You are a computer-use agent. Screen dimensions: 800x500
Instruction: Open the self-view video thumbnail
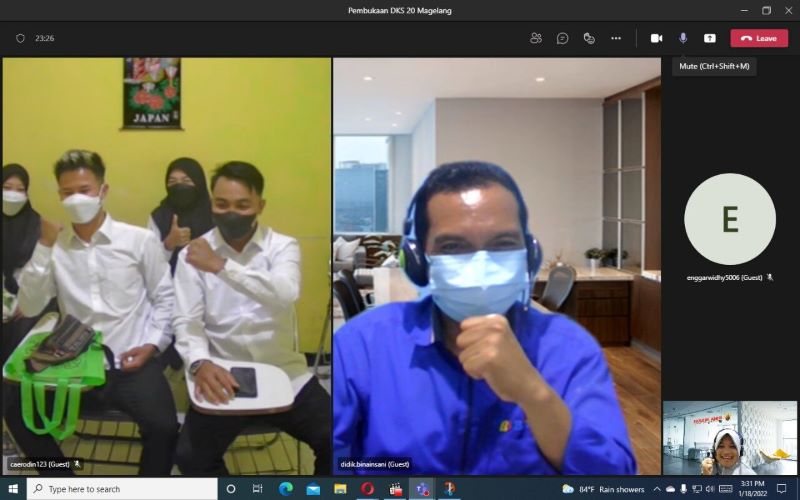tap(729, 437)
